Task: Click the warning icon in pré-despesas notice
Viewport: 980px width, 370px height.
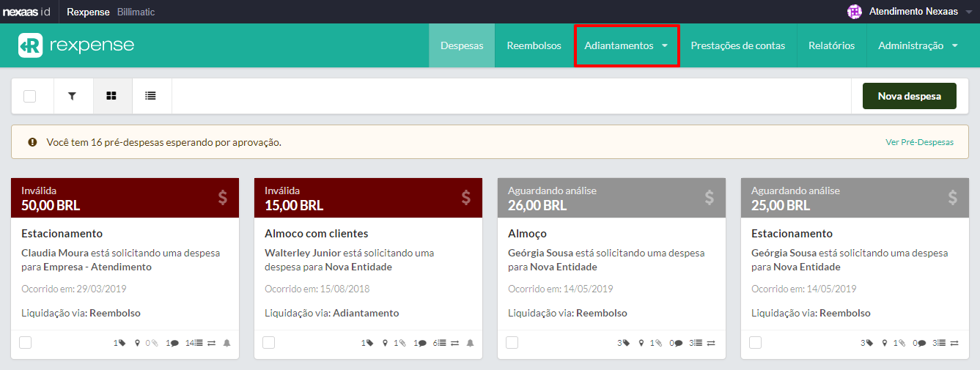Action: tap(32, 142)
